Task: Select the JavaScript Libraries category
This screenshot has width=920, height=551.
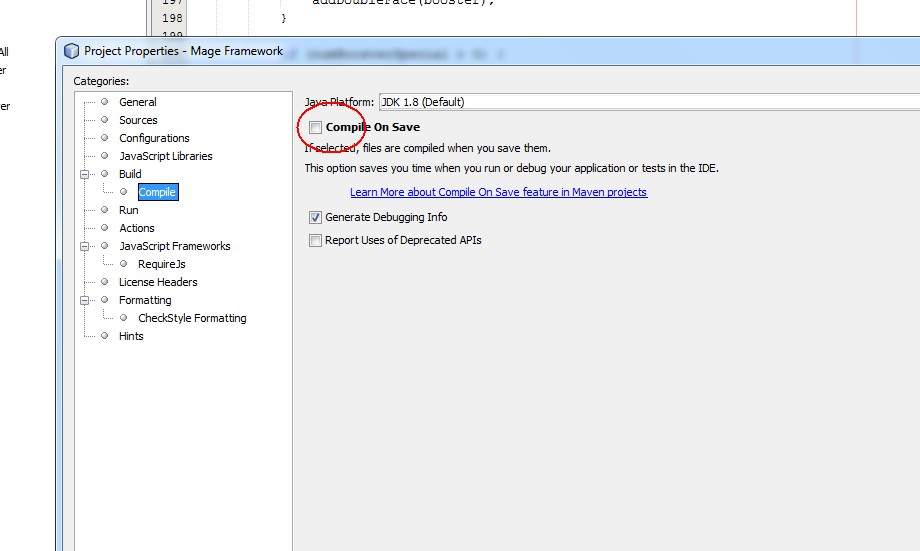Action: [x=165, y=156]
